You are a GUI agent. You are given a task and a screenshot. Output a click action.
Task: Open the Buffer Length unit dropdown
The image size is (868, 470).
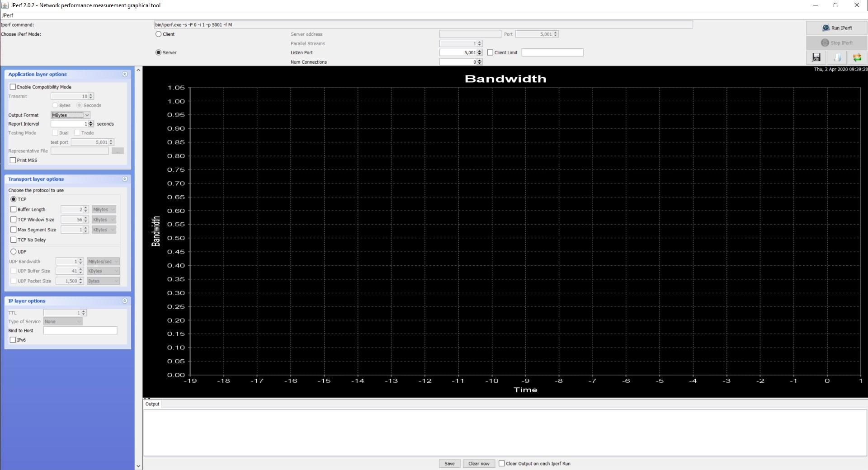tap(104, 210)
